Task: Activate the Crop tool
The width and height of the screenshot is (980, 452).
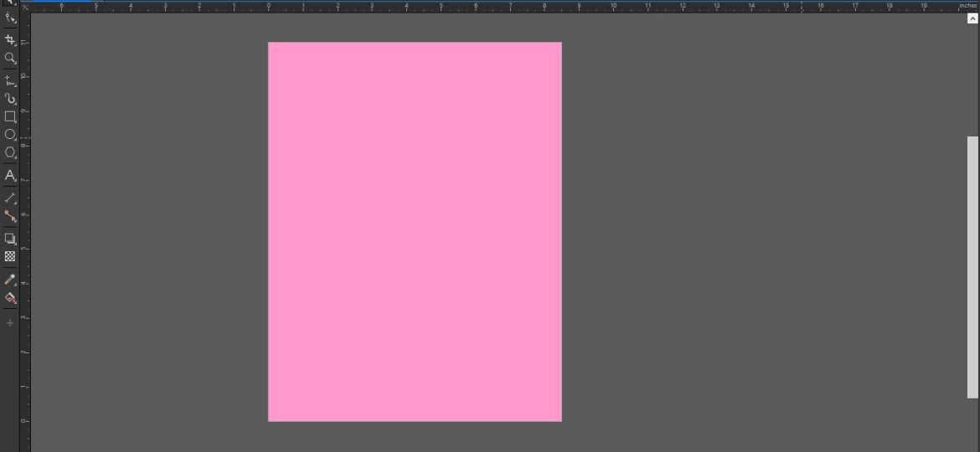Action: (x=10, y=40)
